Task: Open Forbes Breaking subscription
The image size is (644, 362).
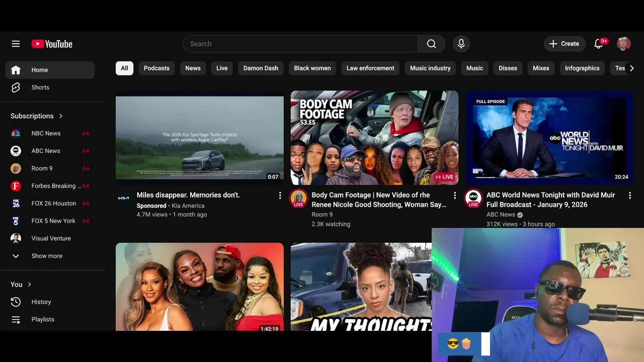Action: pyautogui.click(x=50, y=186)
